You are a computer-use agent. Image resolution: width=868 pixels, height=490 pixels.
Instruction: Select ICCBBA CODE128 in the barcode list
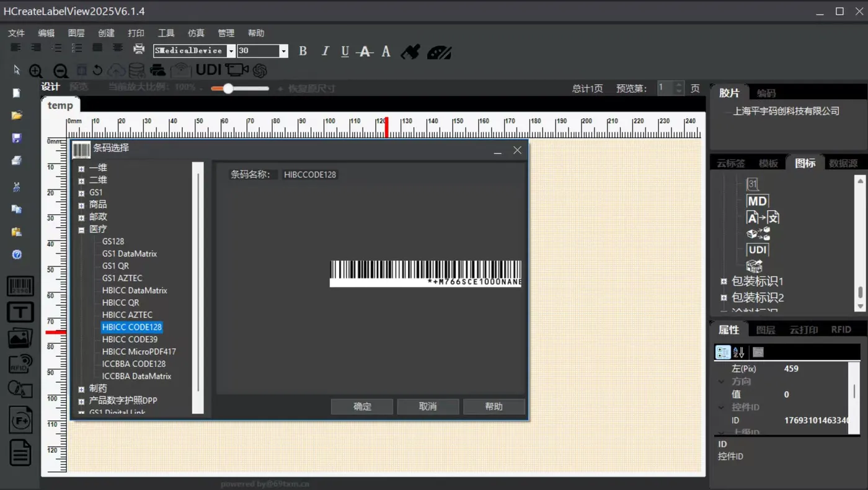134,364
